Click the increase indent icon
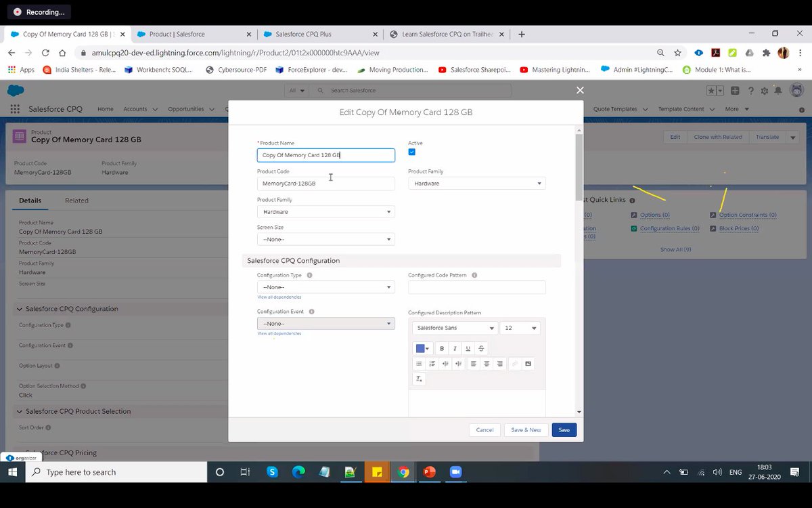 click(445, 364)
